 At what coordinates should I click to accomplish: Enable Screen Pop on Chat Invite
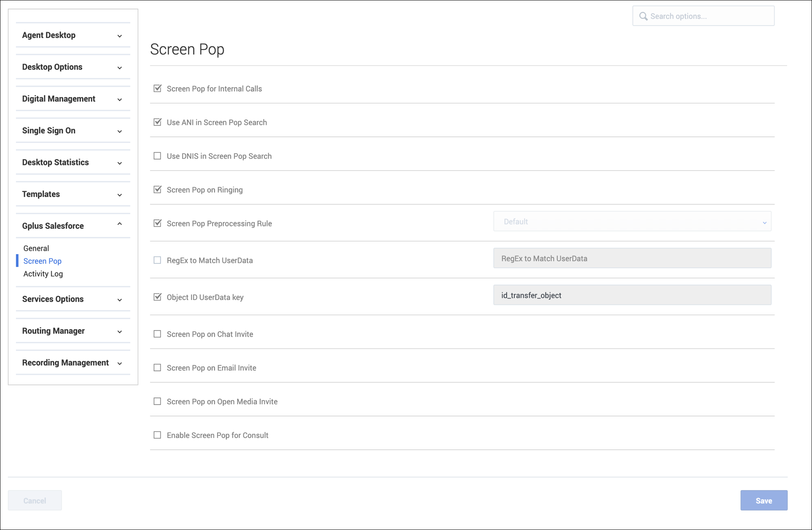pos(157,334)
